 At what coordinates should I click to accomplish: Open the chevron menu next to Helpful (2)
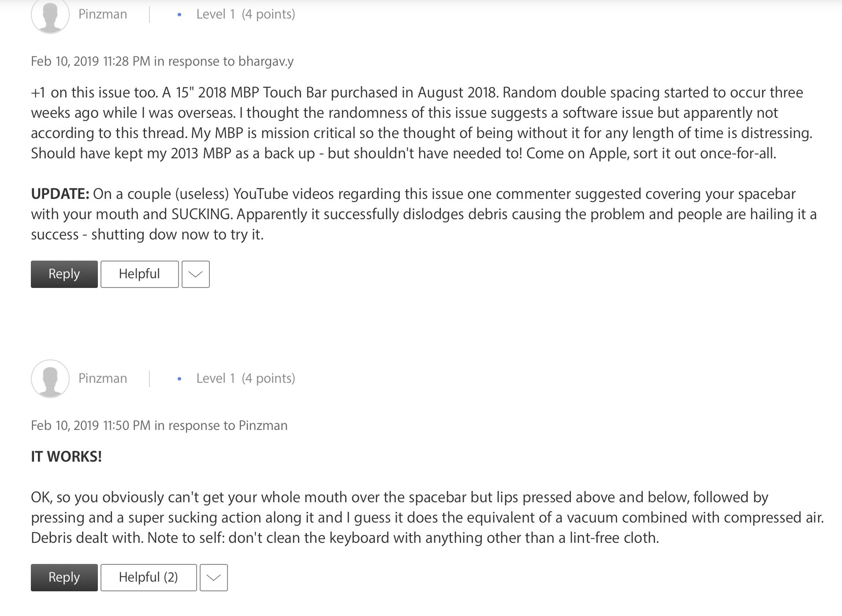[214, 578]
